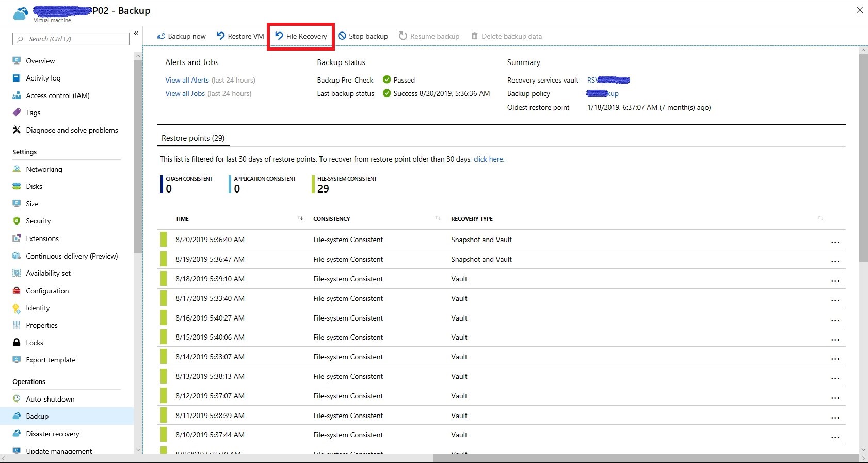Open File Recovery from the toolbar
The height and width of the screenshot is (463, 868).
301,36
